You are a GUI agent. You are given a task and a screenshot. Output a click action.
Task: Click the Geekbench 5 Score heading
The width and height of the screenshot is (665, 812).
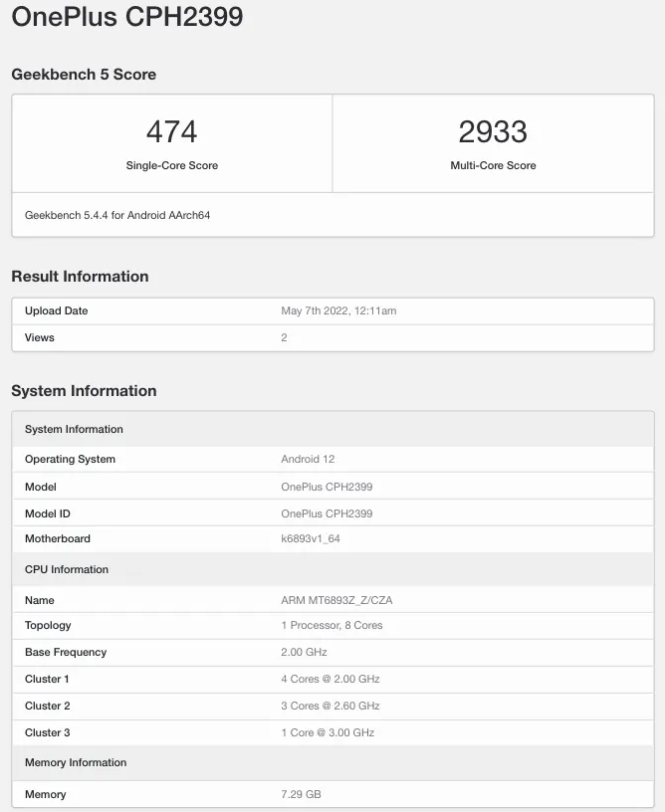click(84, 75)
